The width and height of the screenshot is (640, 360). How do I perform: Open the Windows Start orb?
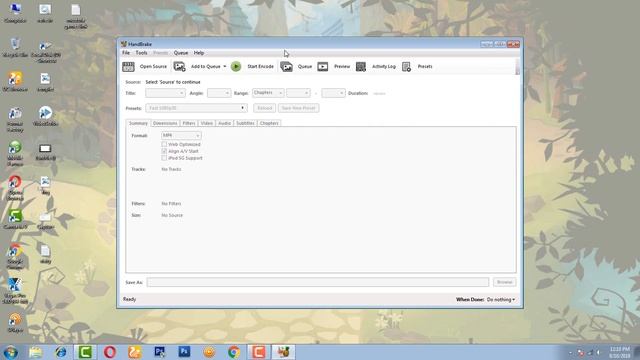tap(11, 352)
